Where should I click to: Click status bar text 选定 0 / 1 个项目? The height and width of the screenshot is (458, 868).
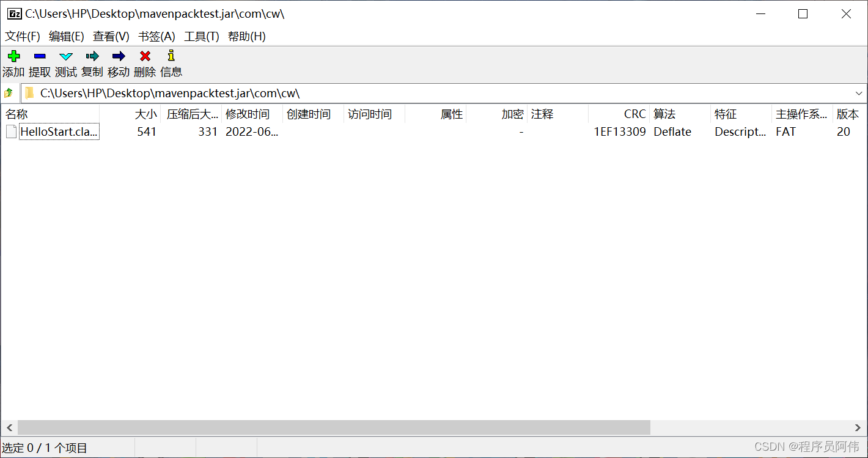coord(45,448)
